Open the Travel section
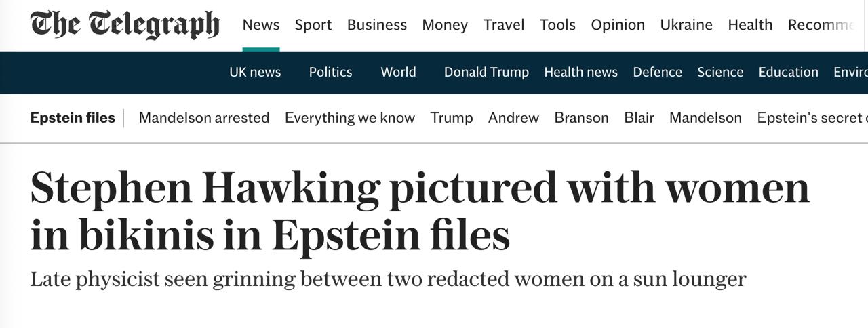The image size is (868, 328). pyautogui.click(x=504, y=25)
